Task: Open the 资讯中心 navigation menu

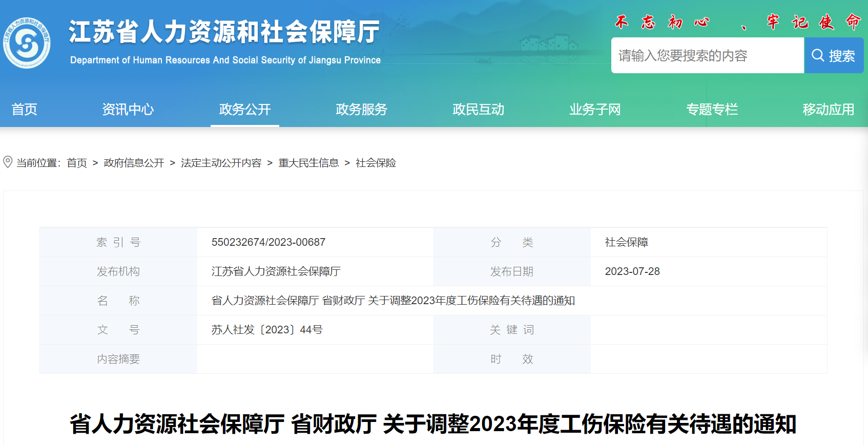Action: point(128,110)
